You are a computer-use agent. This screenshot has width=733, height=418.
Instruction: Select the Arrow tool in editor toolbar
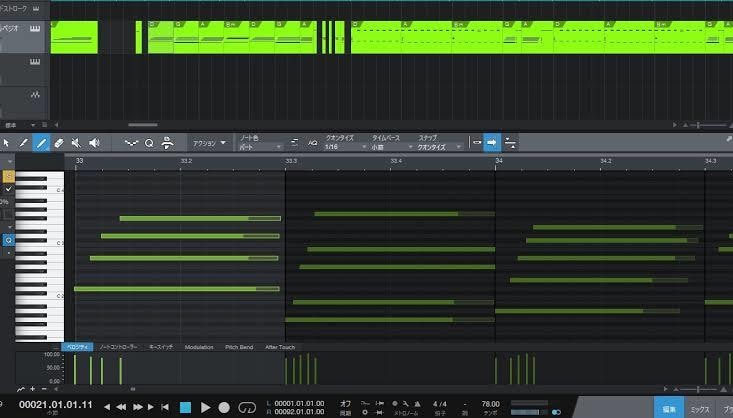point(6,143)
